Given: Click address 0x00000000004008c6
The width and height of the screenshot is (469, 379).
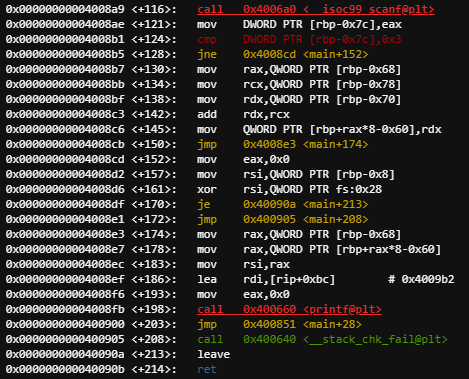Looking at the screenshot, I should 65,129.
